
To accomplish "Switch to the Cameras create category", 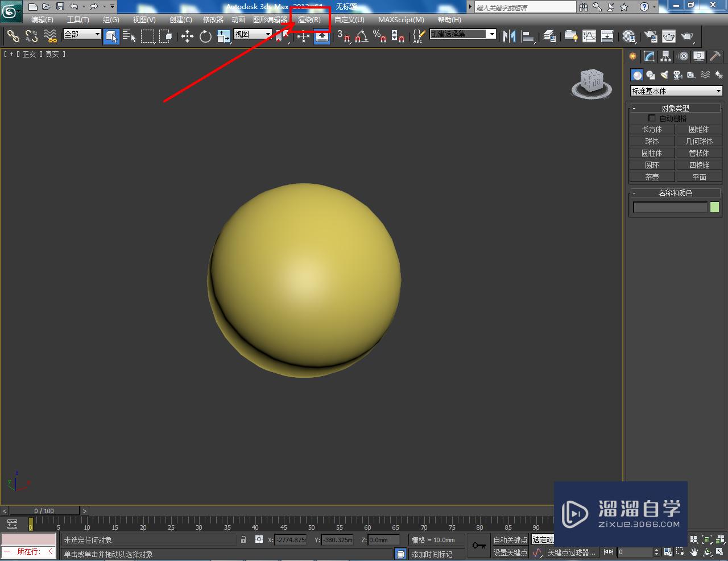I will [x=677, y=75].
